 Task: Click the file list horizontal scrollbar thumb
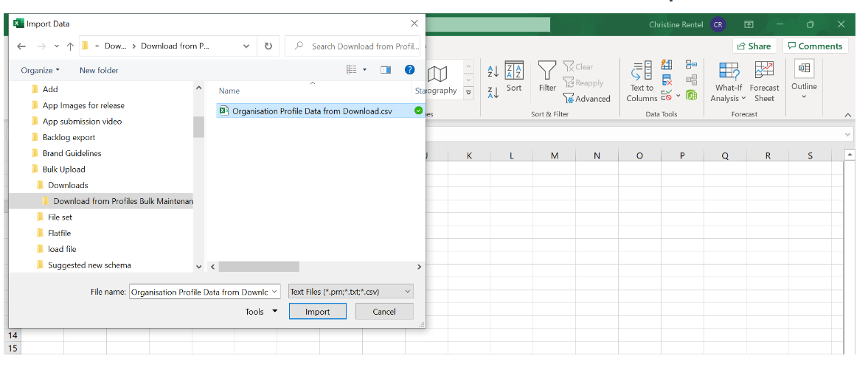point(259,267)
